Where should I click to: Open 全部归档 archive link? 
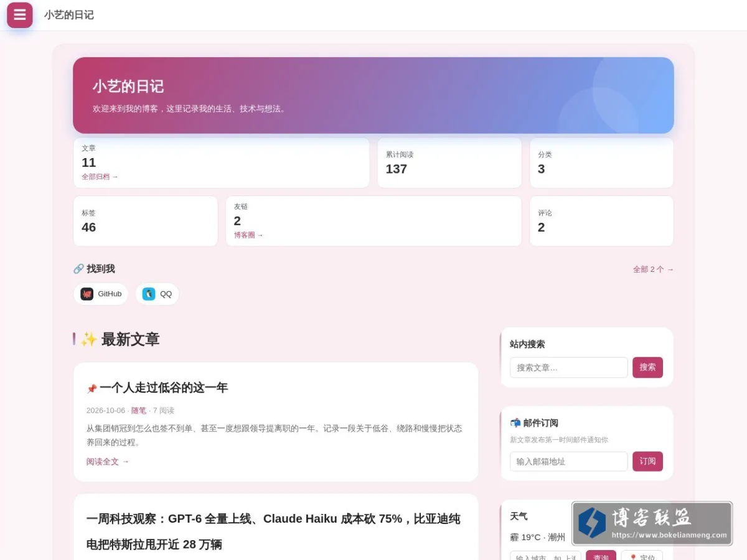100,177
